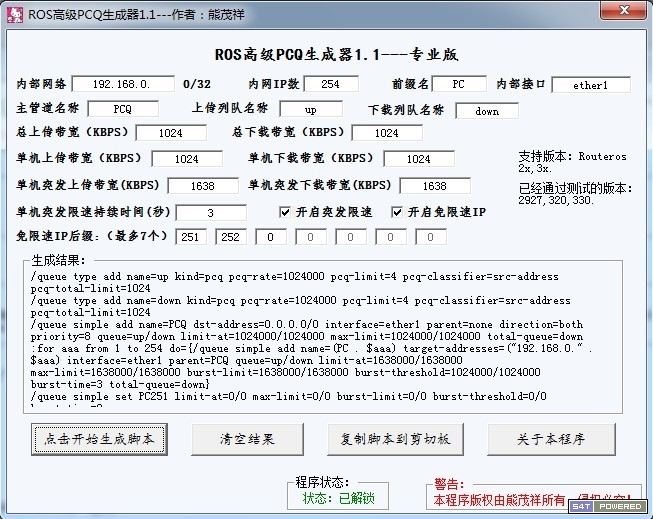The width and height of the screenshot is (653, 519).
Task: Open the 关于本程序 dialog
Action: click(x=549, y=439)
